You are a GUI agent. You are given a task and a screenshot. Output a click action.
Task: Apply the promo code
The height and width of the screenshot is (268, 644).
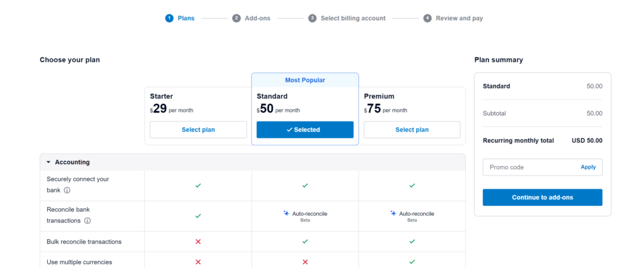(x=588, y=167)
